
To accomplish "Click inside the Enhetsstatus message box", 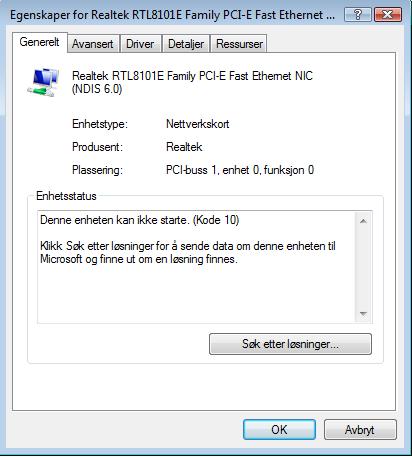I will pos(197,267).
